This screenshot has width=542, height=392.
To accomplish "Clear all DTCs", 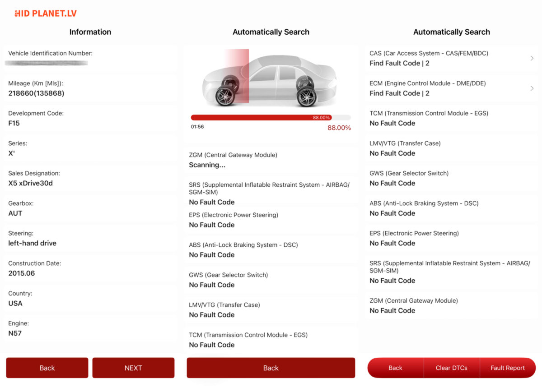I will tap(451, 368).
